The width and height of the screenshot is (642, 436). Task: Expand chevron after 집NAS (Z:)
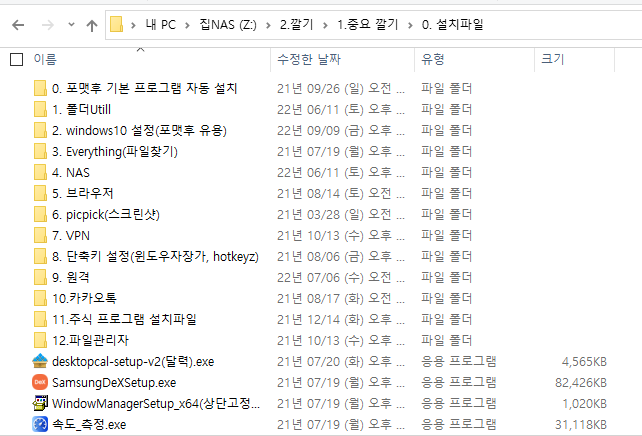tap(268, 25)
